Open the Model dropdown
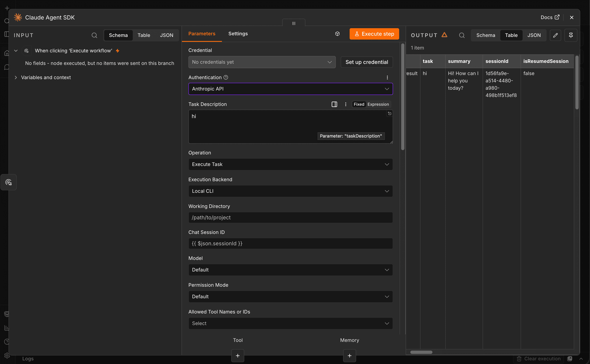 click(290, 270)
